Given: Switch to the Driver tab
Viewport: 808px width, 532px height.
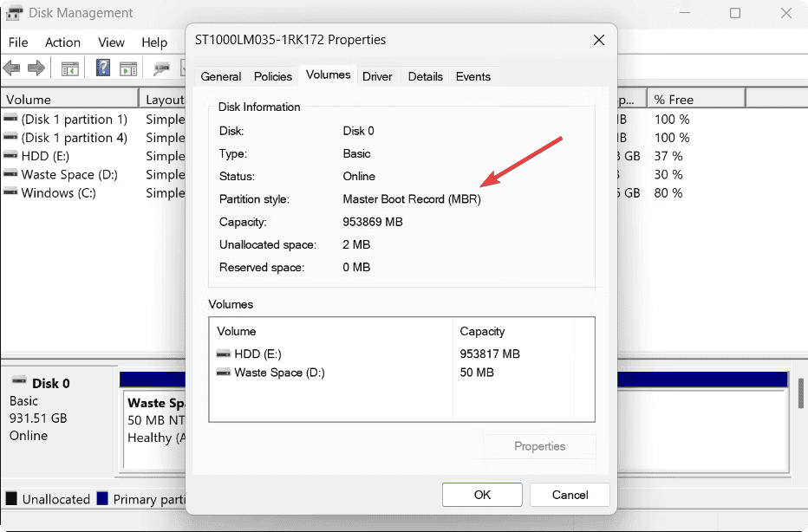Looking at the screenshot, I should [x=378, y=76].
